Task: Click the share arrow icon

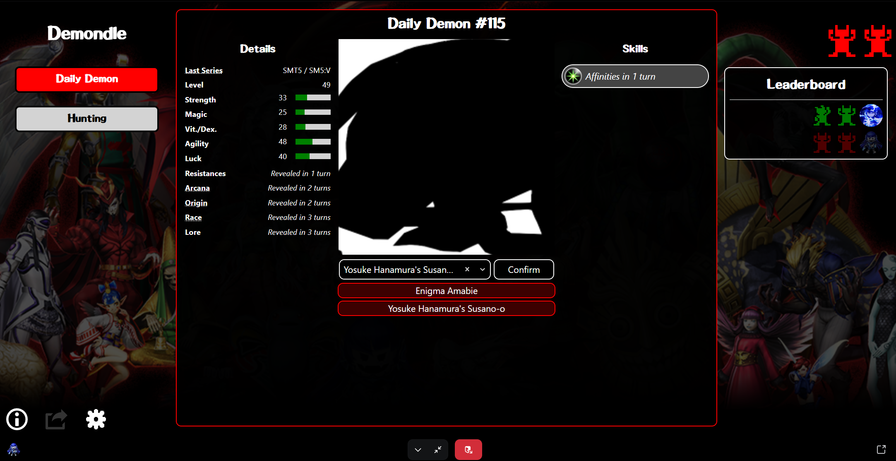Action: click(56, 420)
